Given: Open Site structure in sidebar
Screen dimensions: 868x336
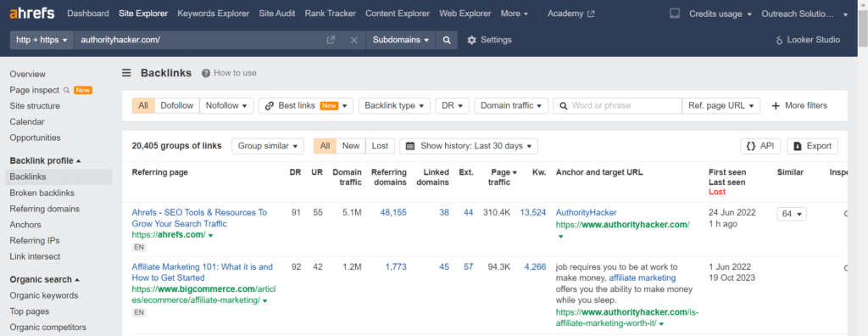Looking at the screenshot, I should [x=35, y=106].
